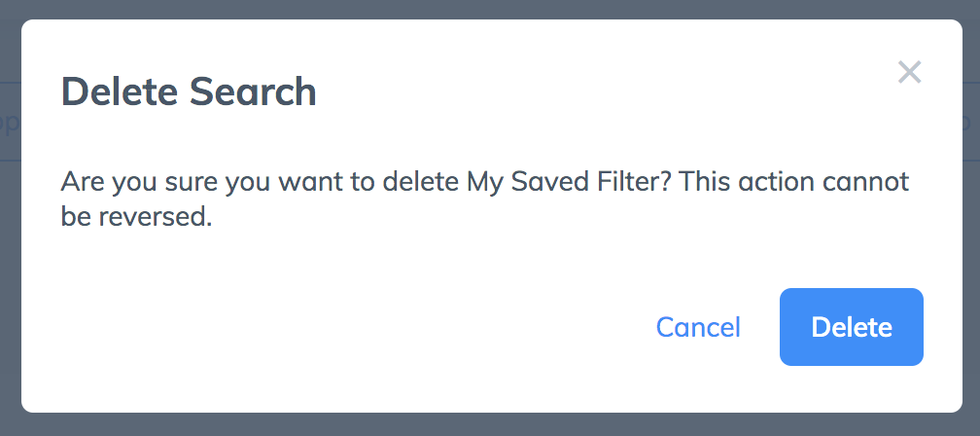The height and width of the screenshot is (436, 980).
Task: Click the Delete button
Action: pos(852,327)
